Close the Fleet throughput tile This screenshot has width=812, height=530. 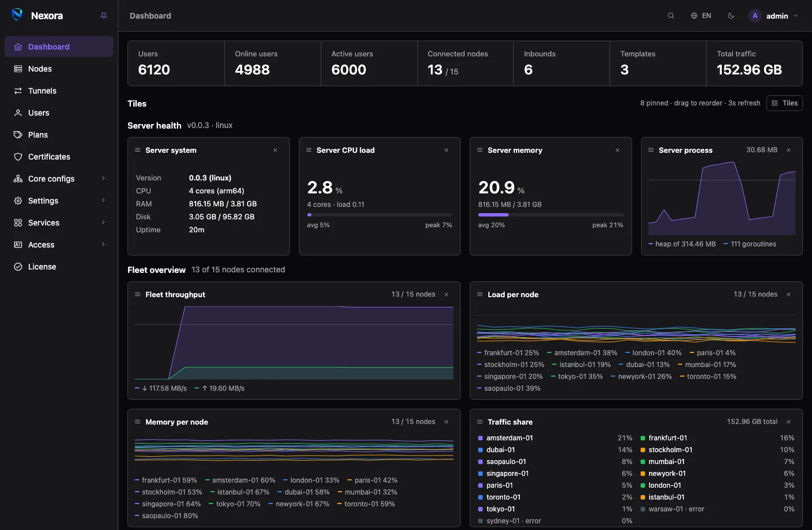point(446,294)
